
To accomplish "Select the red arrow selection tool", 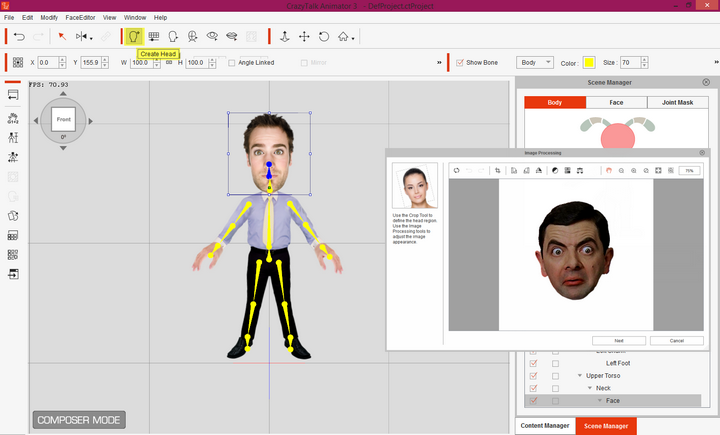I will coord(62,37).
